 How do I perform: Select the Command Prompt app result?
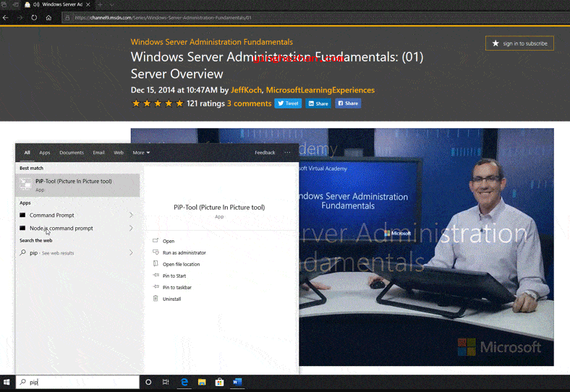point(51,216)
